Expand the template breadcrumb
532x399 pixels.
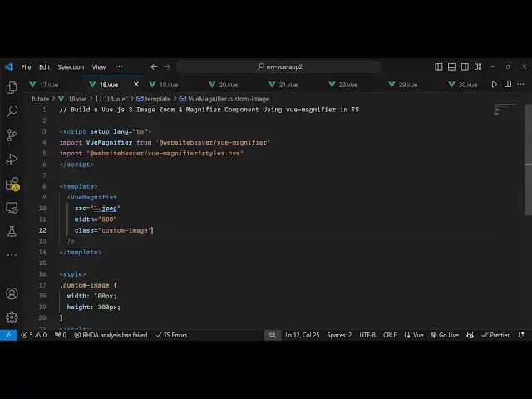pyautogui.click(x=154, y=99)
